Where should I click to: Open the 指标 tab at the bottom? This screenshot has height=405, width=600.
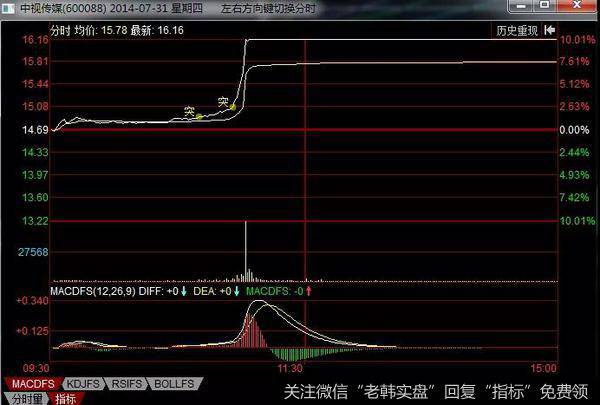pos(66,399)
